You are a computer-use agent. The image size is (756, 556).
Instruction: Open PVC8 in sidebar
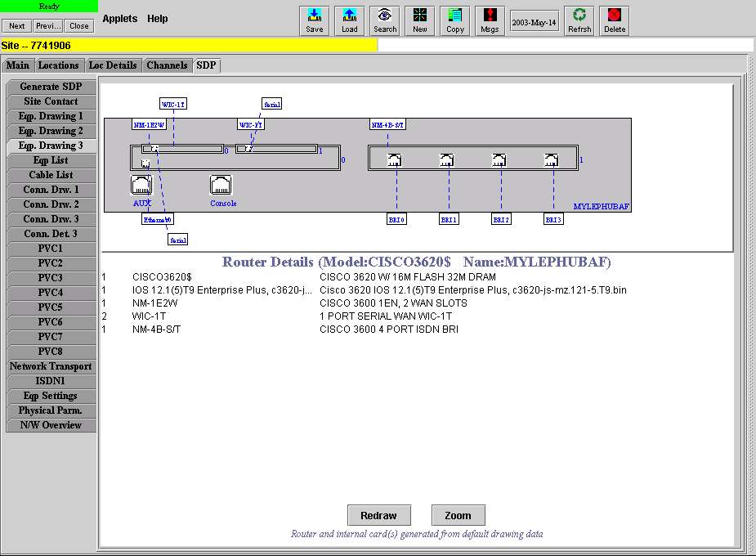tap(51, 352)
